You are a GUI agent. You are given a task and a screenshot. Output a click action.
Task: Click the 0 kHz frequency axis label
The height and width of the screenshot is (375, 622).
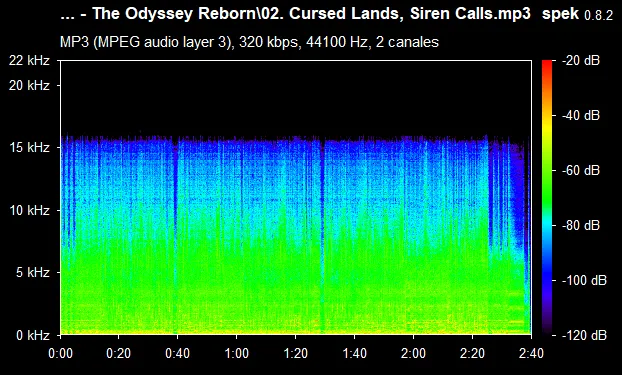[33, 335]
